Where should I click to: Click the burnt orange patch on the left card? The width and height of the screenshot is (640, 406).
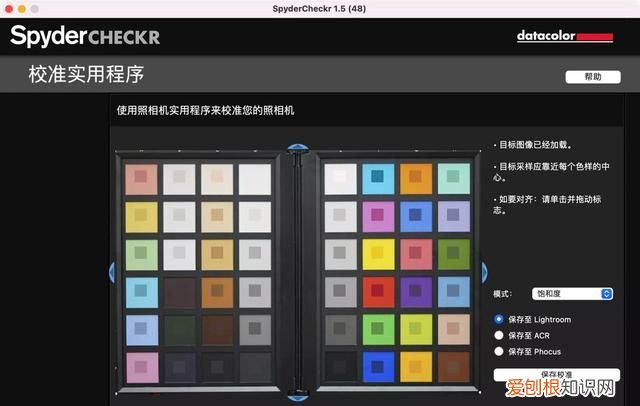(217, 293)
